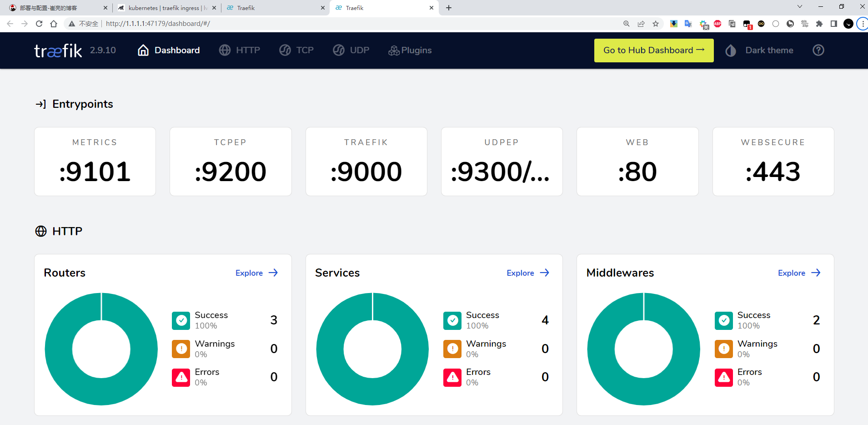Screen dimensions: 868x425
Task: Click the UDPEP :9300 entrypoint card
Action: pos(502,162)
